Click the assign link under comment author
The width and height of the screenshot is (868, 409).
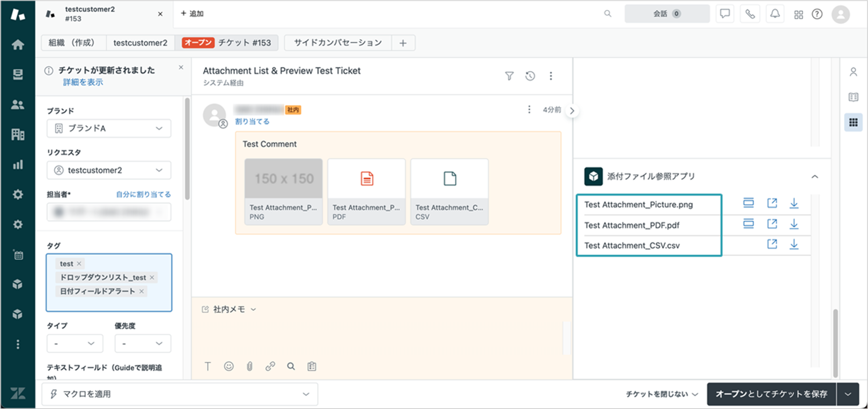coord(252,121)
